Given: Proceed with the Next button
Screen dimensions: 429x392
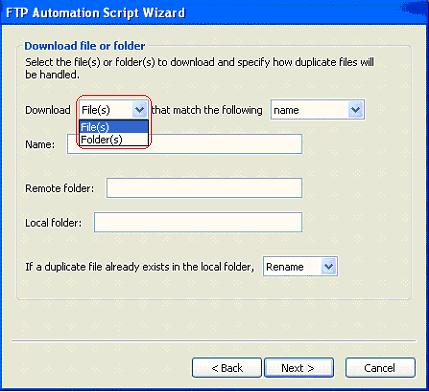Looking at the screenshot, I should [x=299, y=368].
